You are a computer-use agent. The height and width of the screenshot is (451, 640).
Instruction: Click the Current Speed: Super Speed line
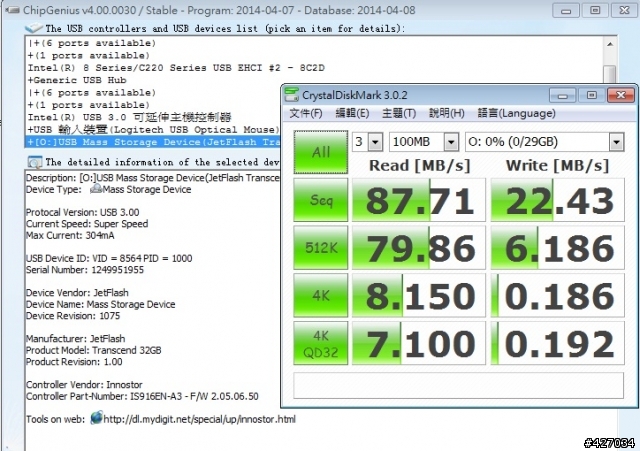click(x=87, y=224)
